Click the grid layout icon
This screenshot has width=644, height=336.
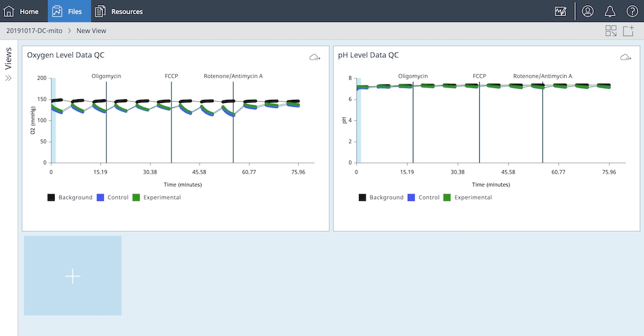pos(611,31)
